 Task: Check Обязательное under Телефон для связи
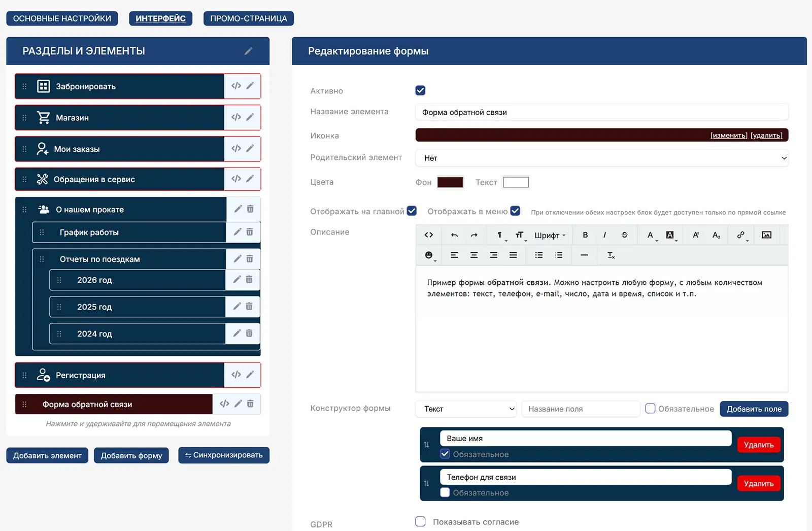point(445,492)
